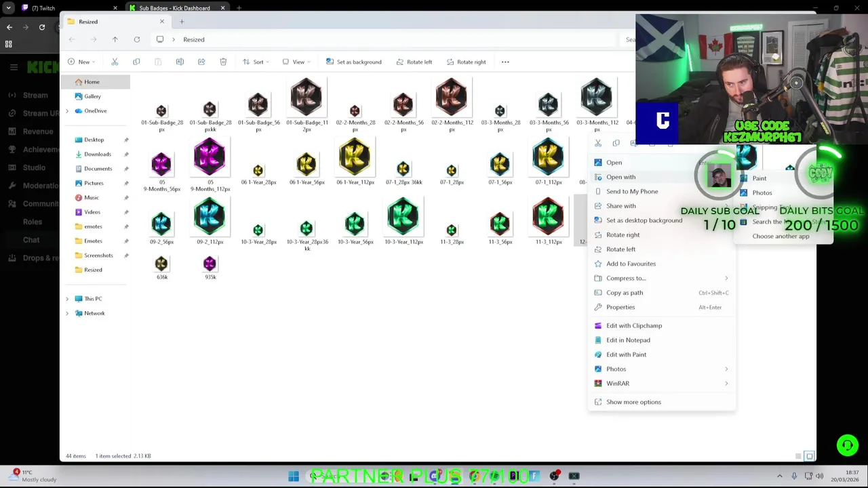868x488 pixels.
Task: Click the Share icon in Explorer toolbar
Action: pos(201,62)
